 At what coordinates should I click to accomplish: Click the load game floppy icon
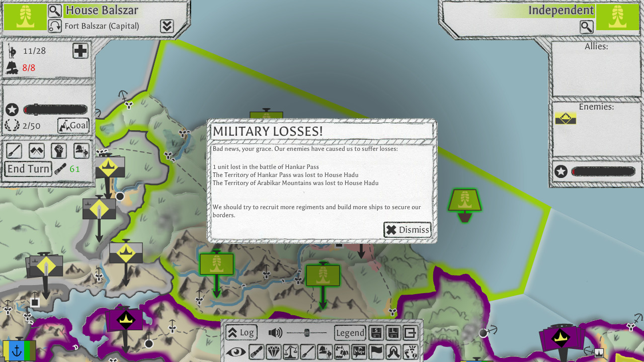[393, 333]
